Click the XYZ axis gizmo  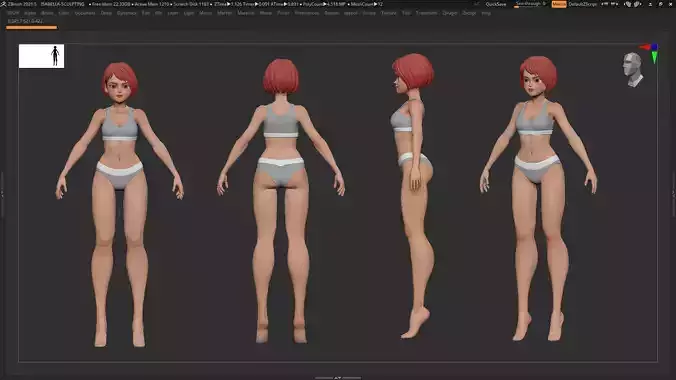click(650, 53)
